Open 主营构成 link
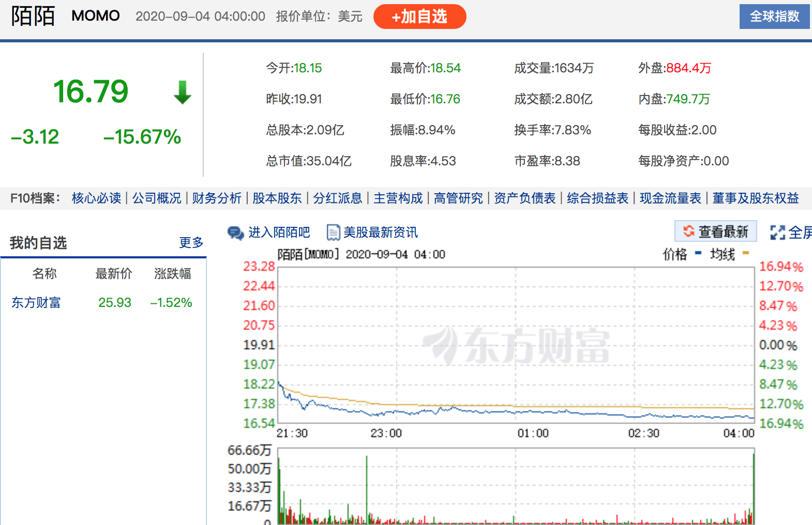812x525 pixels. [x=398, y=198]
